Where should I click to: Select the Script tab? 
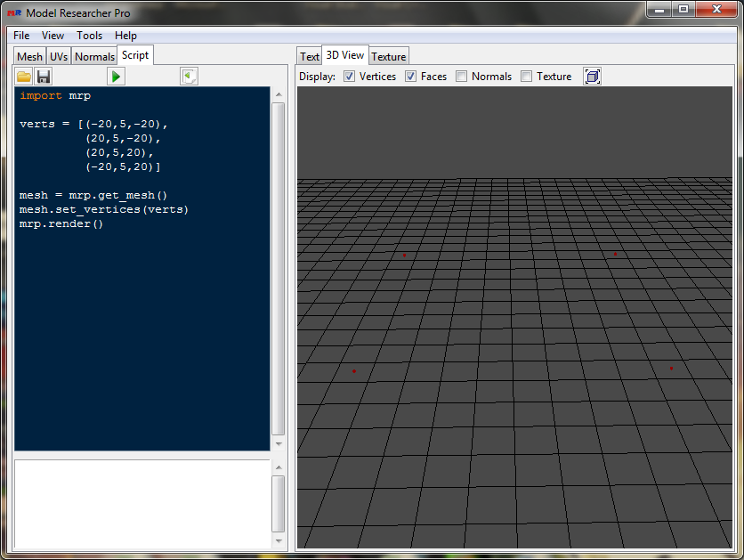click(x=135, y=55)
